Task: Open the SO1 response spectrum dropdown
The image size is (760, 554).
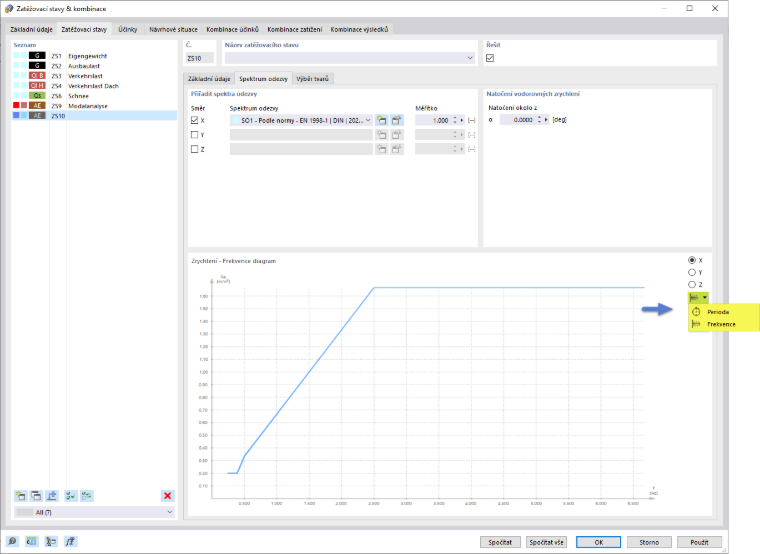Action: click(368, 120)
